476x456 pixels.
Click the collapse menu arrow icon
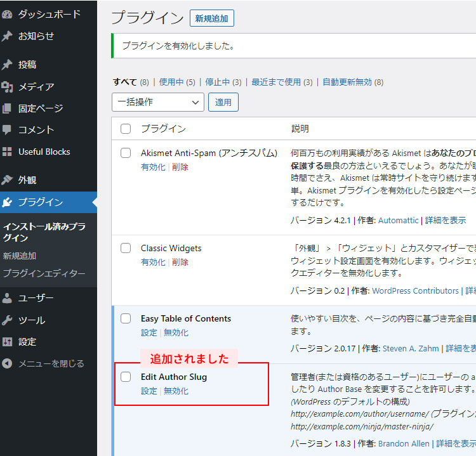coord(7,363)
